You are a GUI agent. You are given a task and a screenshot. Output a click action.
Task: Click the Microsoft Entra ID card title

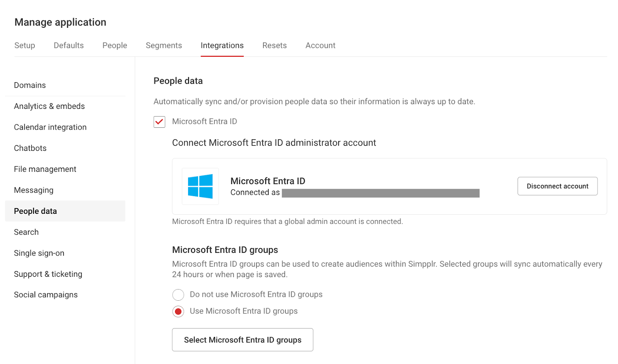(x=268, y=181)
